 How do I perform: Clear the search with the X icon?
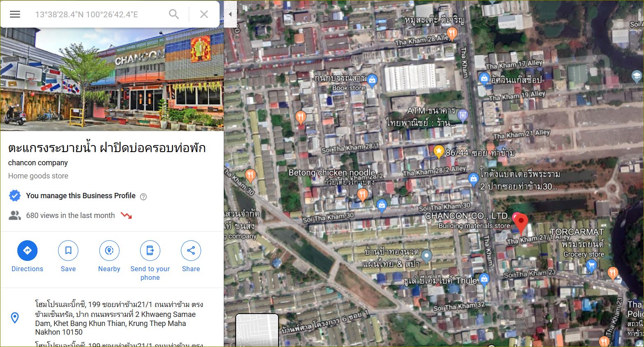204,14
